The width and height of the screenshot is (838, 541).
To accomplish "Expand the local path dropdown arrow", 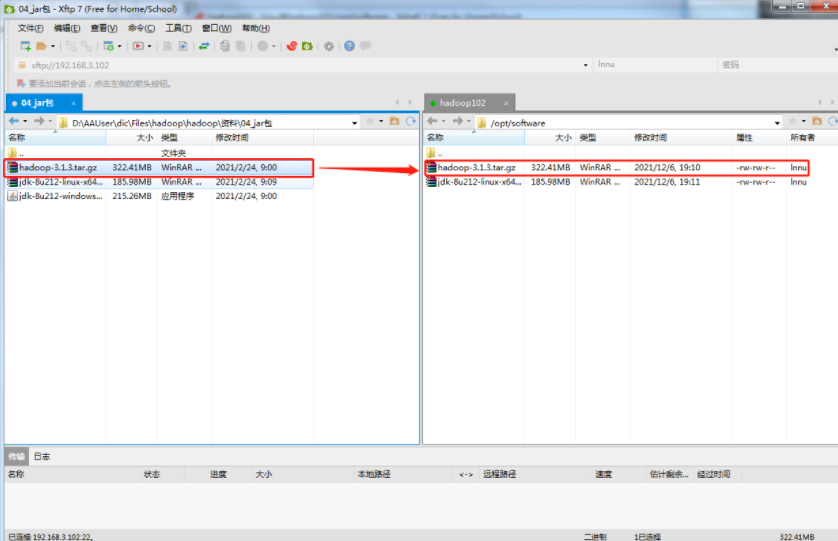I will [354, 123].
